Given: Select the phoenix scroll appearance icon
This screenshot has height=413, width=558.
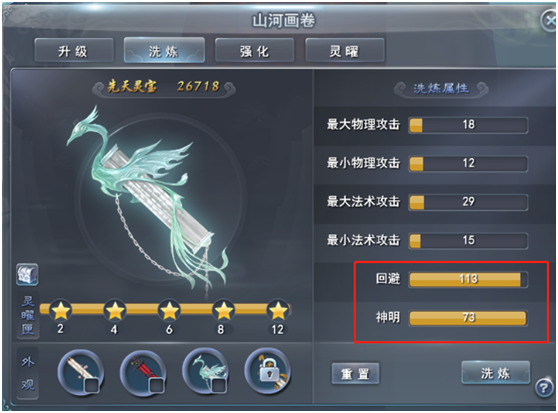Looking at the screenshot, I should [206, 371].
